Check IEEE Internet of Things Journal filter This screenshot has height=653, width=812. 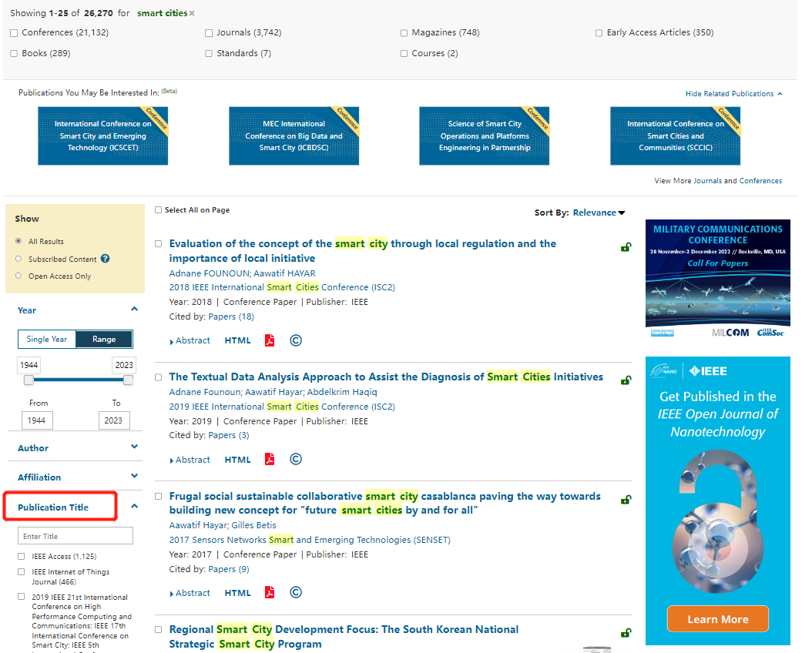[x=22, y=572]
